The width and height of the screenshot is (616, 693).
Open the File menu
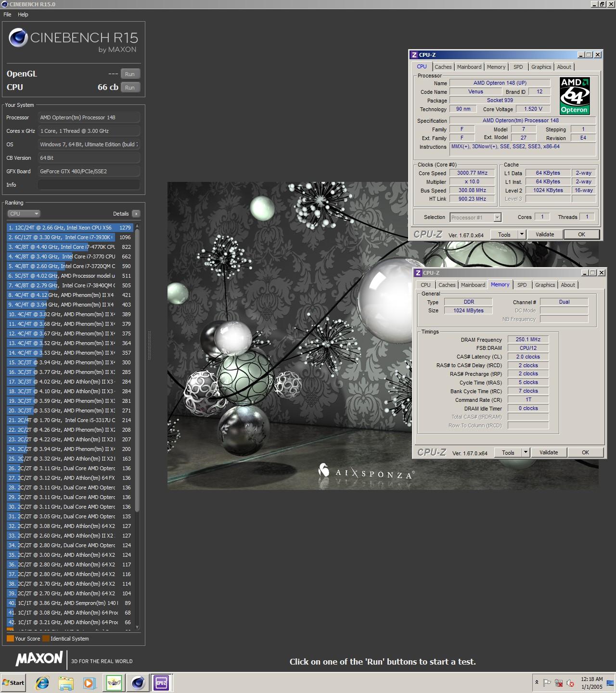pos(7,14)
